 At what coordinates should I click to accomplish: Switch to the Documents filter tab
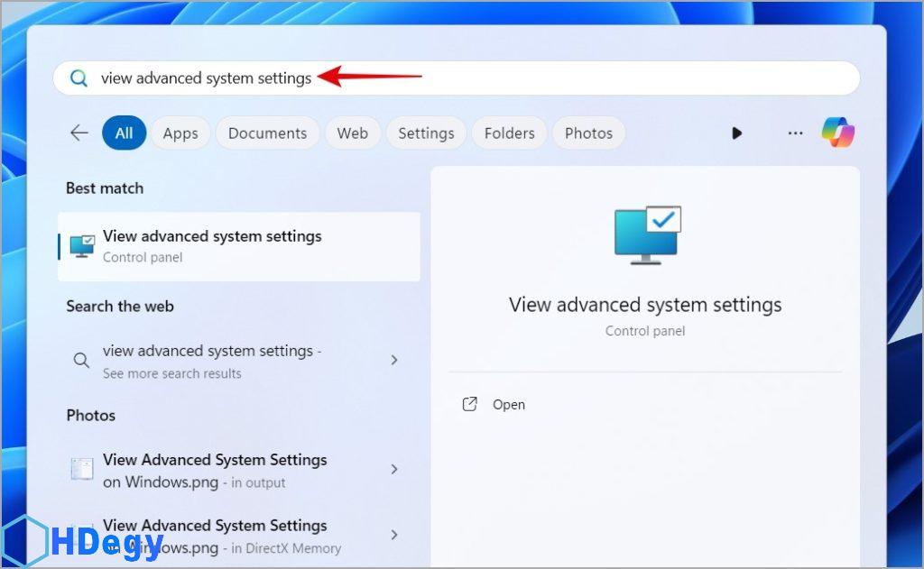pos(267,133)
